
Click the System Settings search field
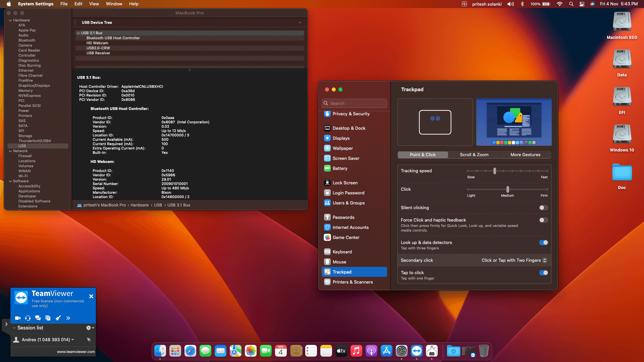click(354, 103)
